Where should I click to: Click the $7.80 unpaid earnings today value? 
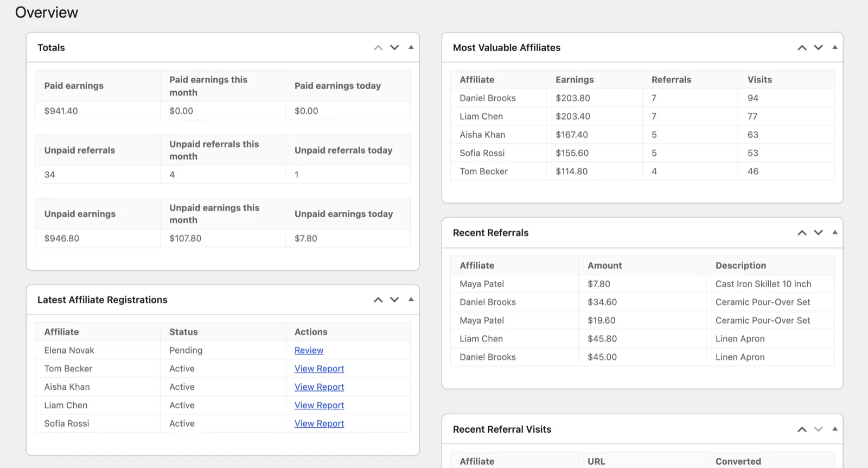(306, 238)
